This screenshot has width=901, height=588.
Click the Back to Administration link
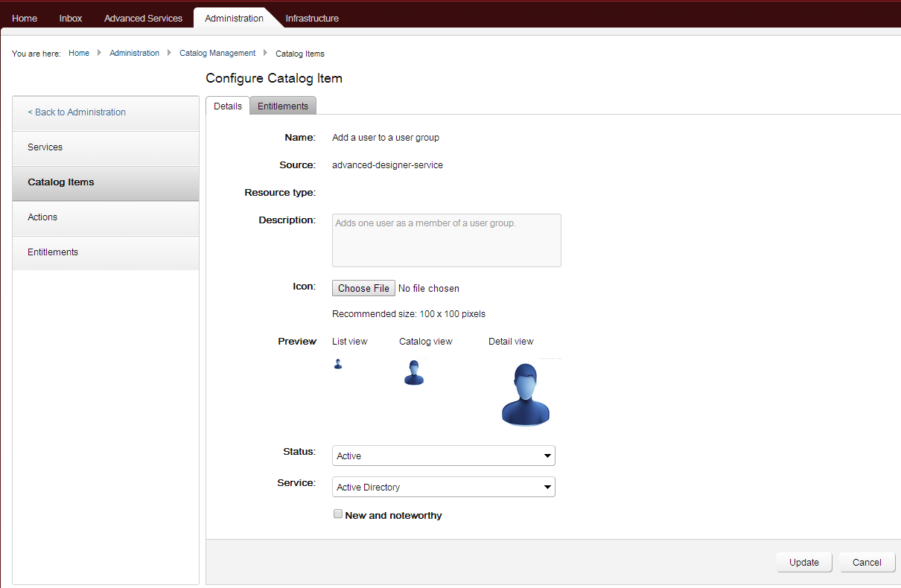pos(76,112)
